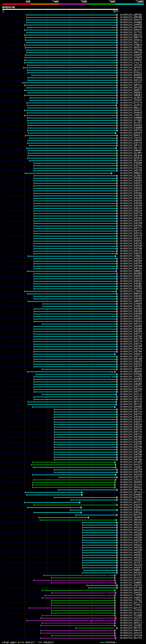Select label UniRef100_C1EA47

pyautogui.click(x=131, y=467)
